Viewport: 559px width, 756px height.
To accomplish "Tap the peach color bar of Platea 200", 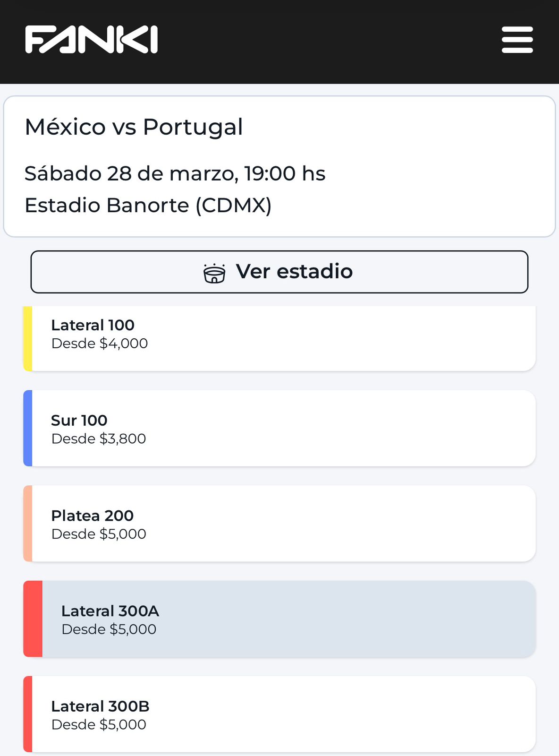I will pyautogui.click(x=28, y=524).
